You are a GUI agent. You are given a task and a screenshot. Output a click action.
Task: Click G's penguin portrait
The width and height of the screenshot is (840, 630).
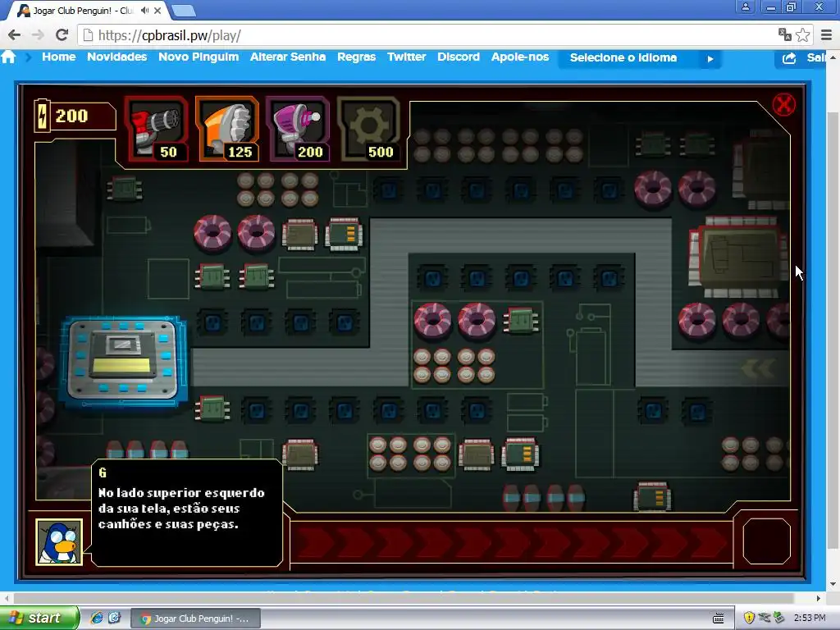click(x=59, y=541)
